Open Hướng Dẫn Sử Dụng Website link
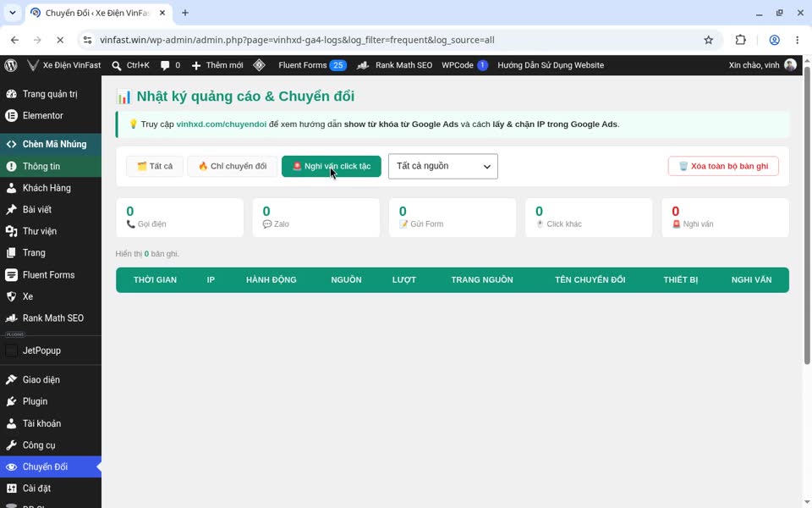 tap(551, 65)
